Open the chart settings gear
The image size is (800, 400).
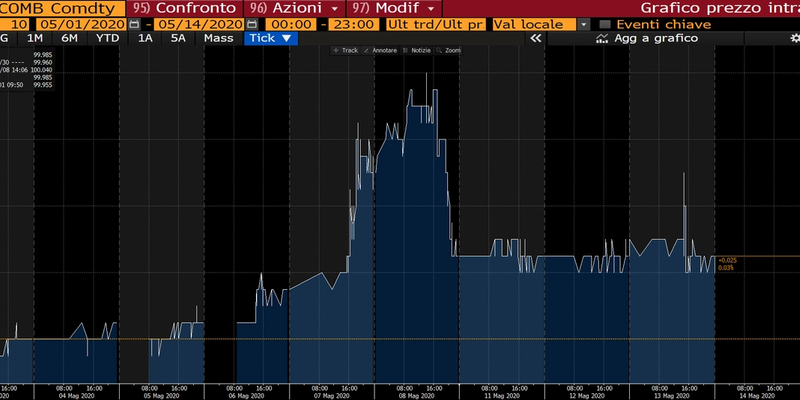click(x=794, y=38)
